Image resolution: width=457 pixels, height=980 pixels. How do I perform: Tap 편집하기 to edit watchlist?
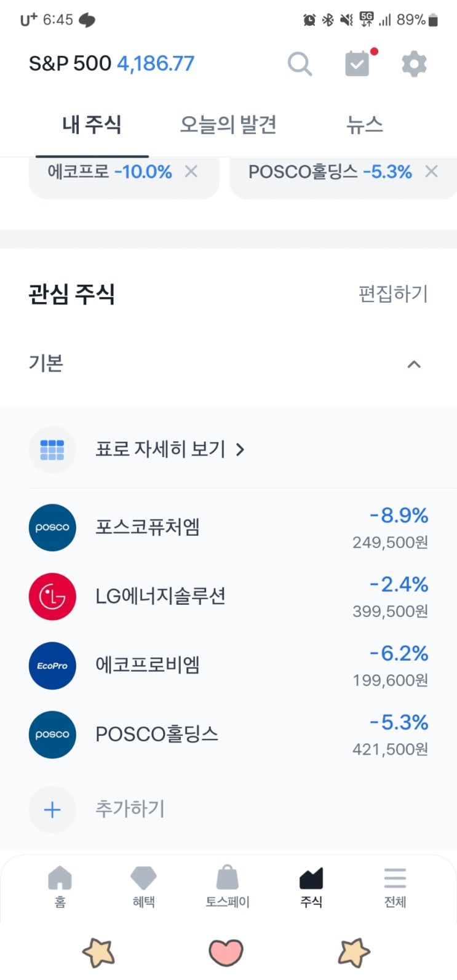pos(393,293)
